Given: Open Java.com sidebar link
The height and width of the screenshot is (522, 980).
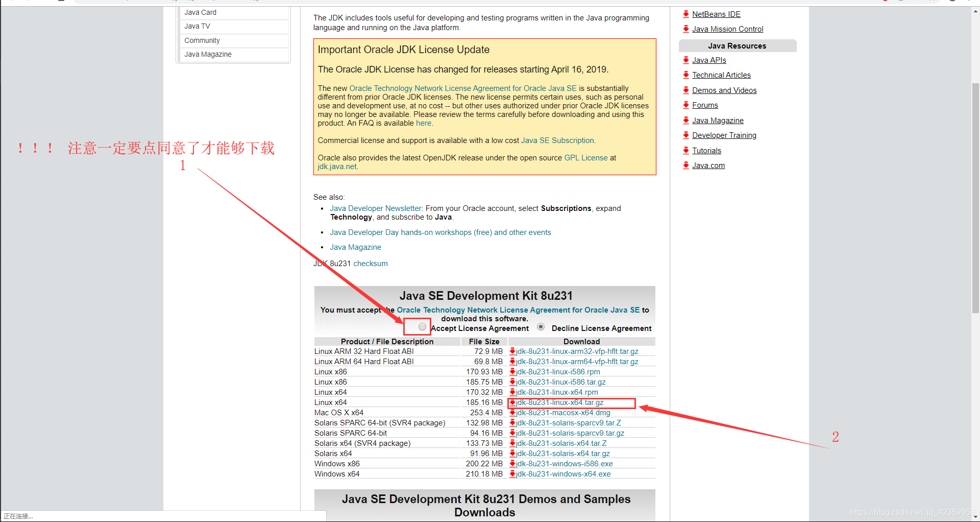Looking at the screenshot, I should coord(708,165).
